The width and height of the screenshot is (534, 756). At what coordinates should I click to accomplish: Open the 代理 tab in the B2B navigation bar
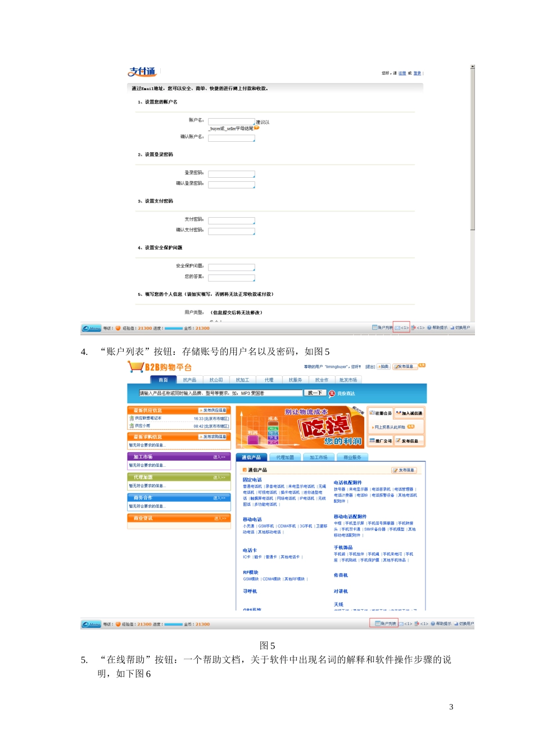tap(269, 380)
